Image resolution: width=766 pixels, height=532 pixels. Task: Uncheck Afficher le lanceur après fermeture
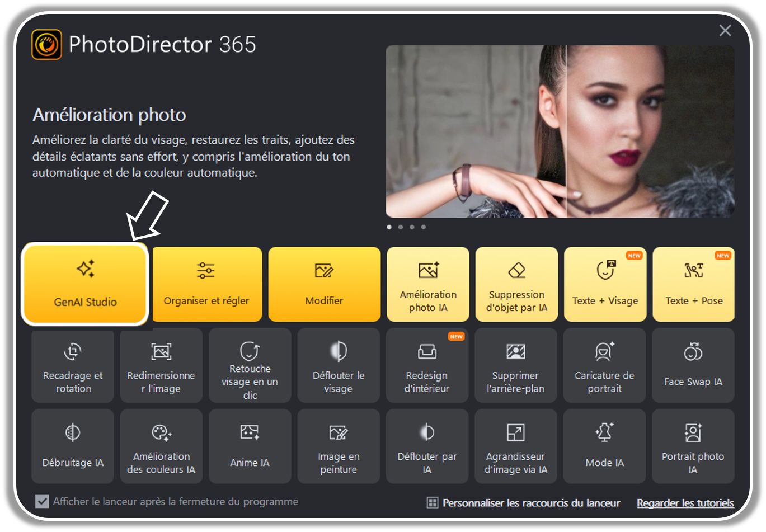click(42, 501)
